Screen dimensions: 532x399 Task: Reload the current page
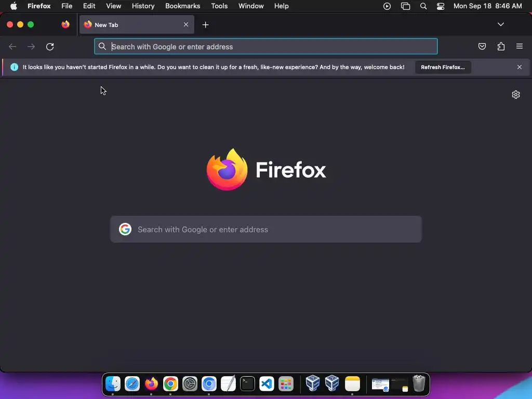point(50,46)
